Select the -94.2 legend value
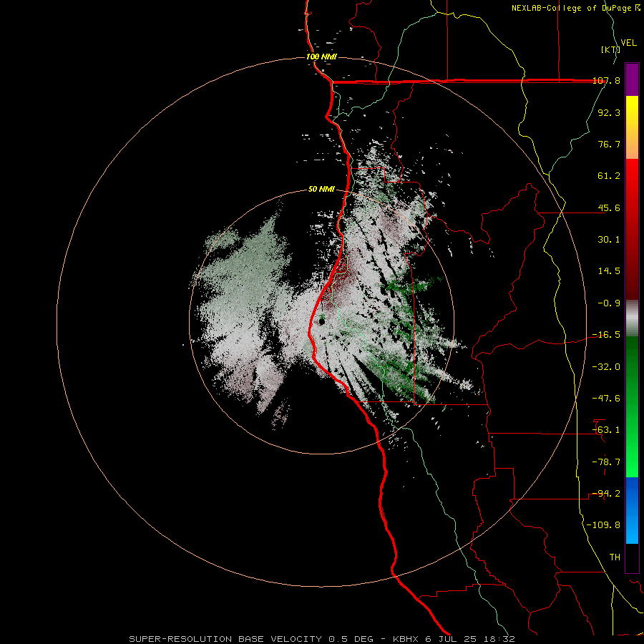The height and width of the screenshot is (644, 644). tap(606, 494)
